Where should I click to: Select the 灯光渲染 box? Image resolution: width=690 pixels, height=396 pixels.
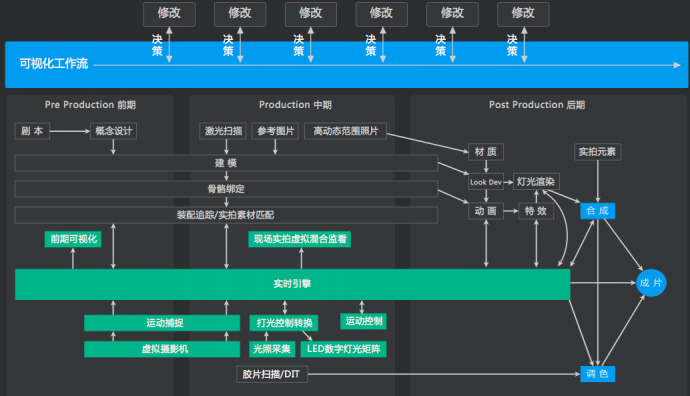click(x=536, y=182)
